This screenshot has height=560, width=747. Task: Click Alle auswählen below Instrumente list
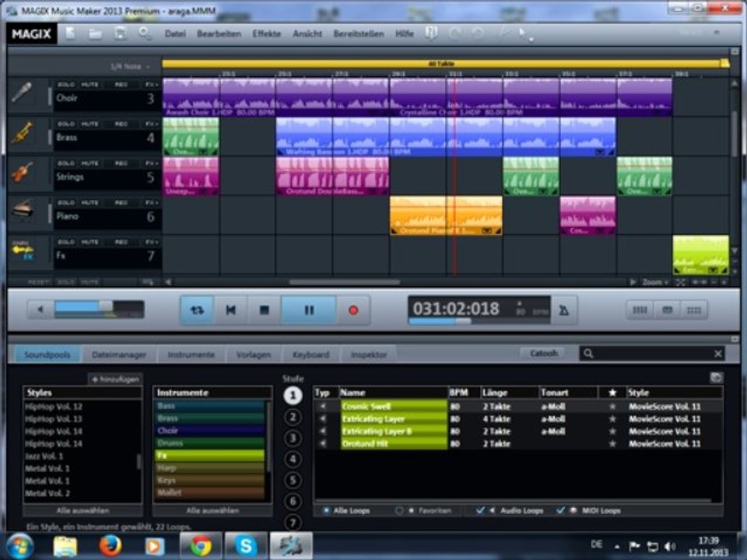click(x=212, y=510)
